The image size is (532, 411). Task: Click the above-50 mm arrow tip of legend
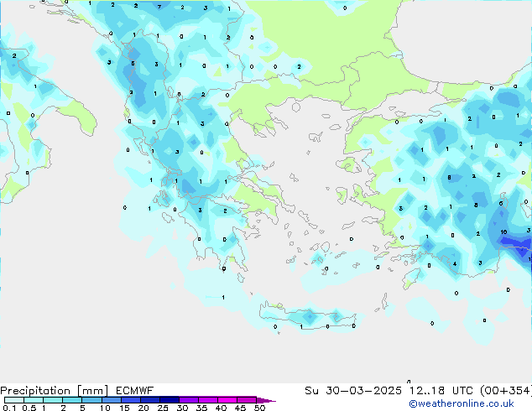pyautogui.click(x=266, y=400)
